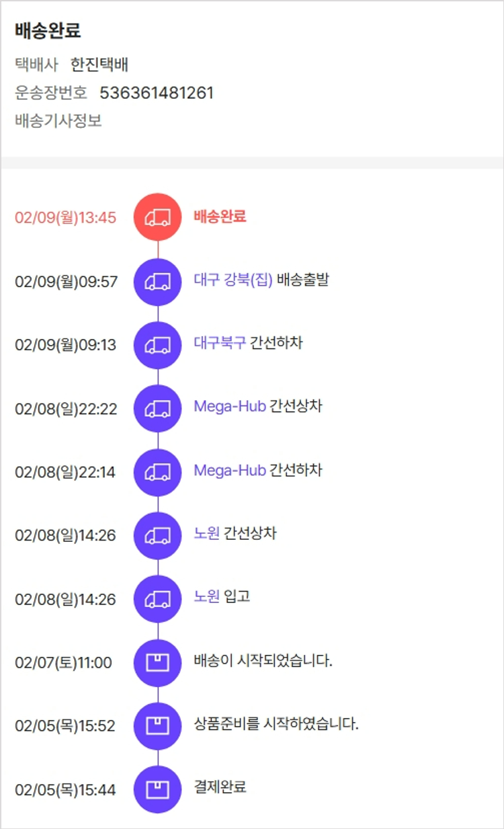Click the 한진택배 courier name
504x829 pixels.
[99, 65]
